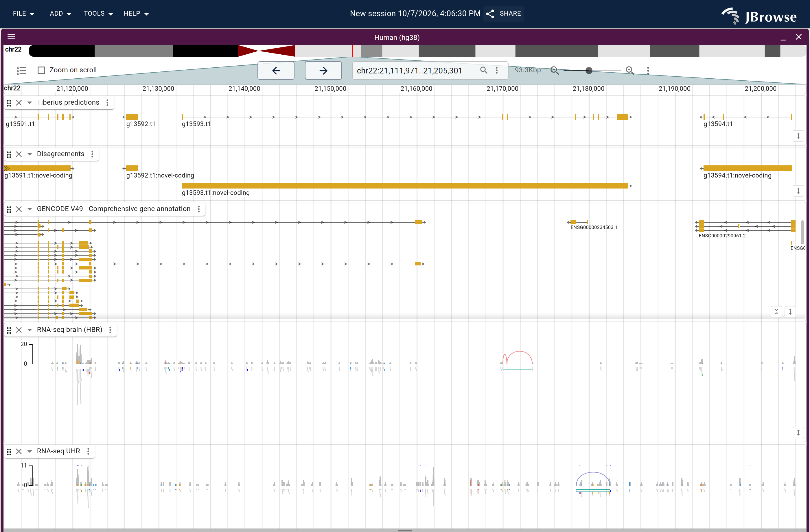Close the Tiberius predictions track
Viewport: 810px width, 532px height.
19,103
